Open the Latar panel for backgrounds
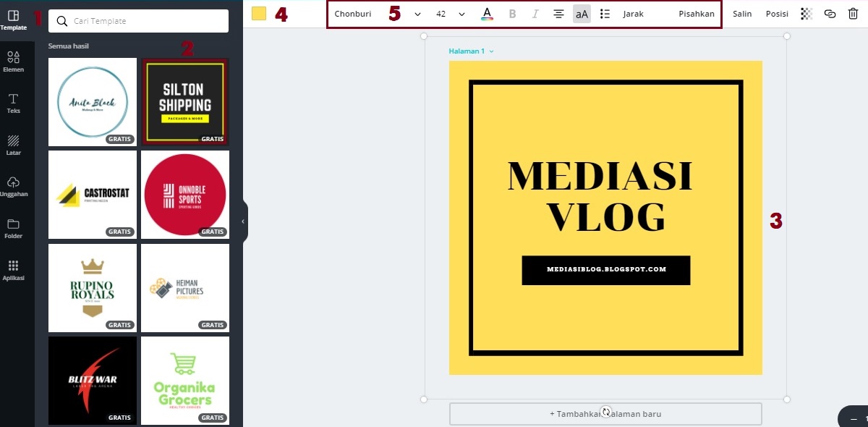The image size is (868, 427). [13, 143]
